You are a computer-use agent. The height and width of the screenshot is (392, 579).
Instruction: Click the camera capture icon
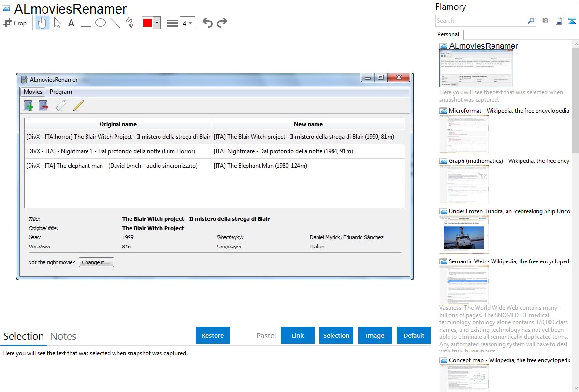[x=545, y=21]
